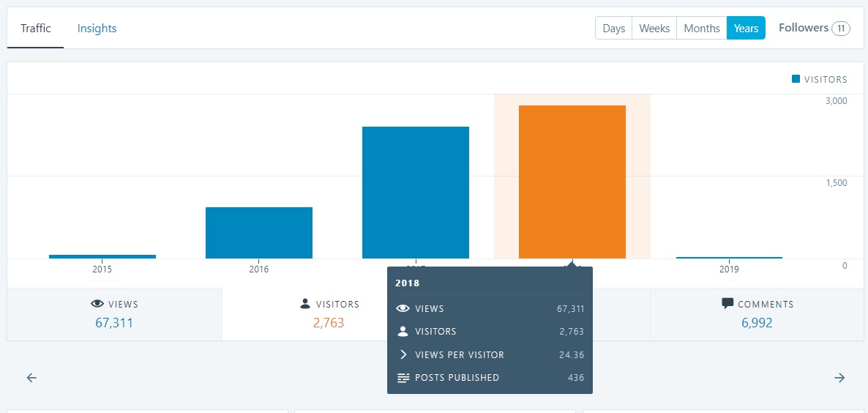Click the Posts Published icon in the tooltip
This screenshot has width=868, height=413.
click(x=403, y=378)
